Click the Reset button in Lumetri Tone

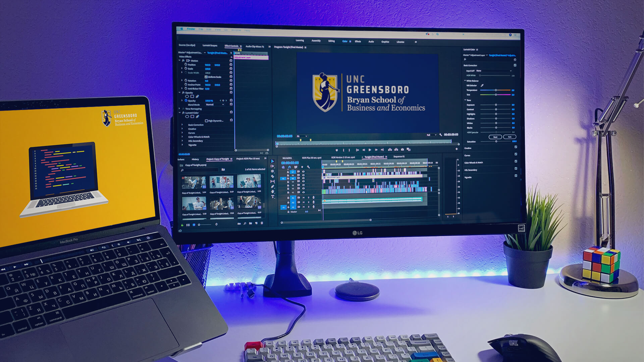[x=495, y=137]
